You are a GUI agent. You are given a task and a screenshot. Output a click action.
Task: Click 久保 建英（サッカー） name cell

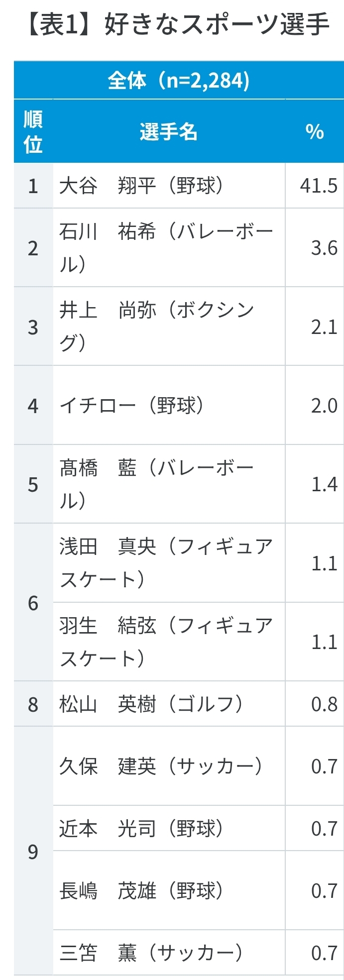[x=160, y=766]
